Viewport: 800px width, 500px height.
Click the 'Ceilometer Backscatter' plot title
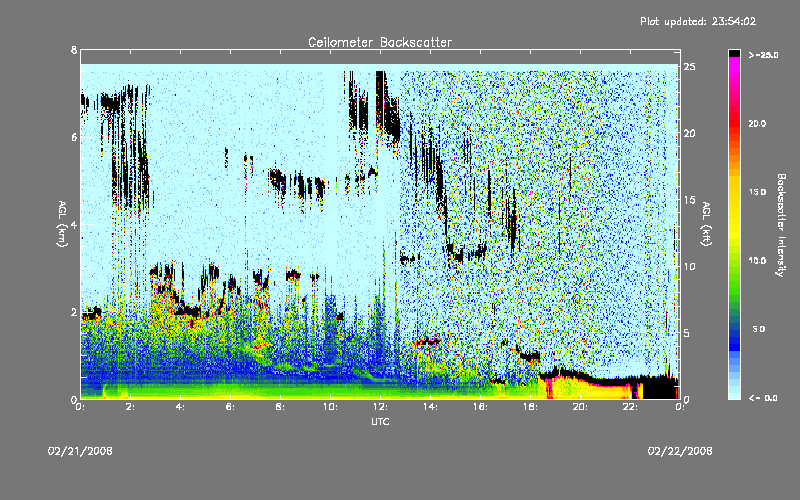click(x=380, y=42)
